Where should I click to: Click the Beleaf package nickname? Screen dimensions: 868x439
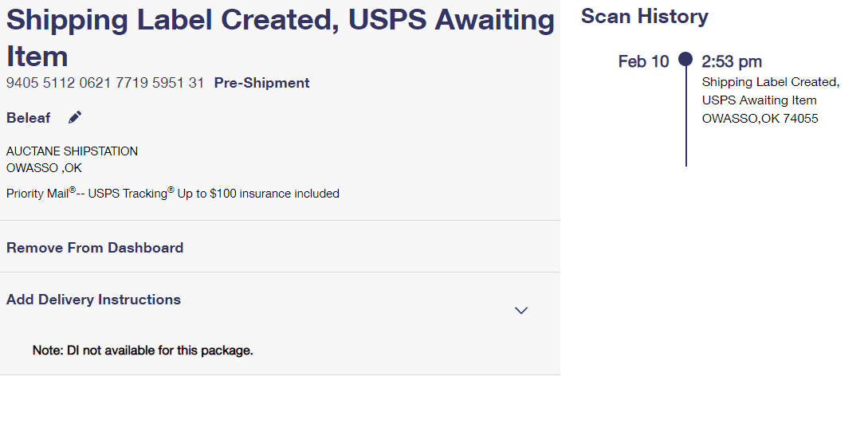(x=28, y=118)
